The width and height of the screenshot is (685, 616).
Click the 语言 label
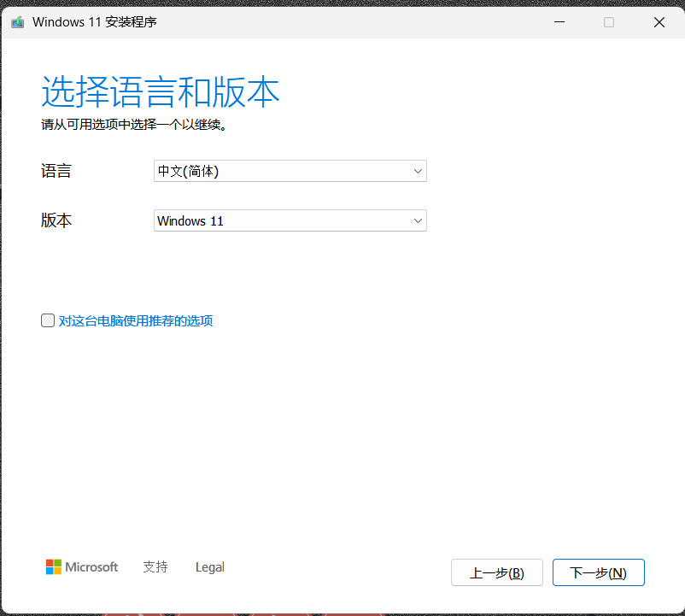click(x=56, y=171)
